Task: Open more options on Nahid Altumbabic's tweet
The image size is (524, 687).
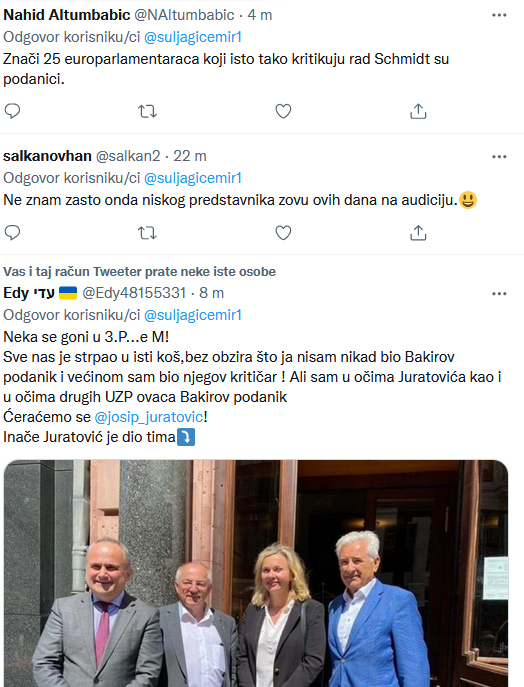Action: (499, 15)
